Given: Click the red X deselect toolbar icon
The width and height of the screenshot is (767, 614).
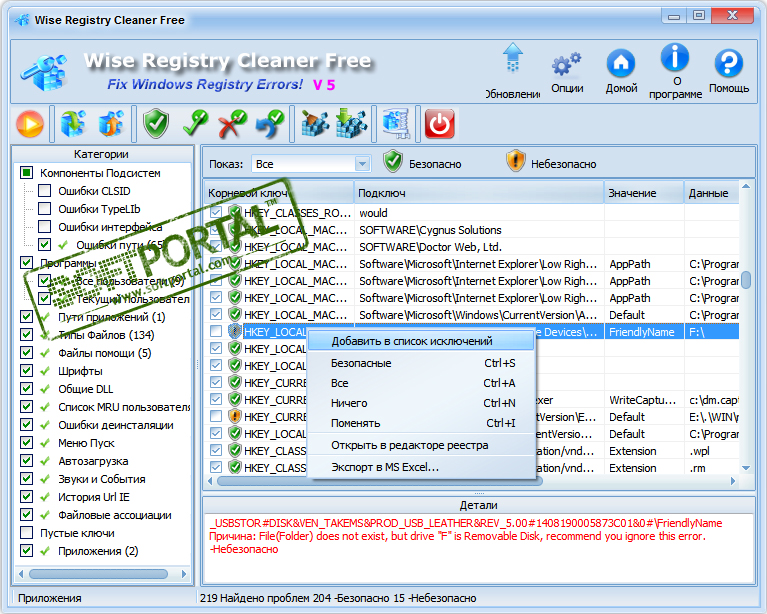Looking at the screenshot, I should pos(233,123).
